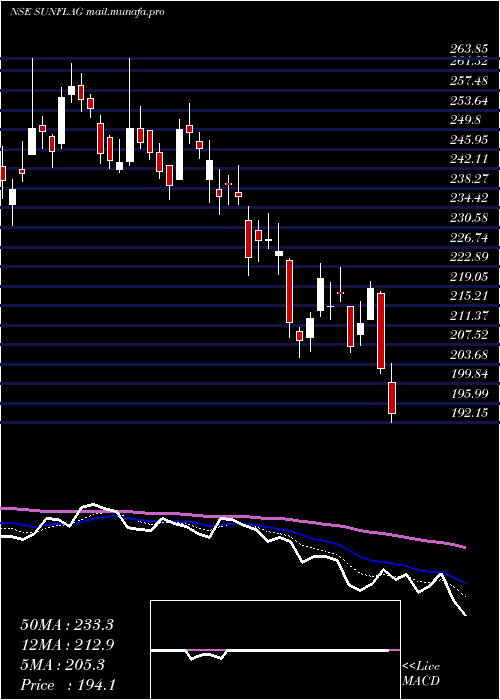Select the 245.95 price axis label
Screen dimensions: 500x700
pyautogui.click(x=469, y=140)
